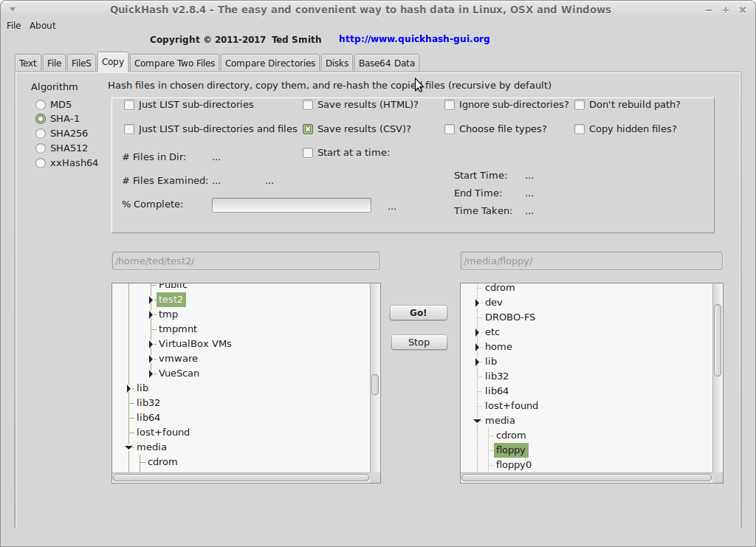
Task: Click the Go! button
Action: tap(418, 312)
